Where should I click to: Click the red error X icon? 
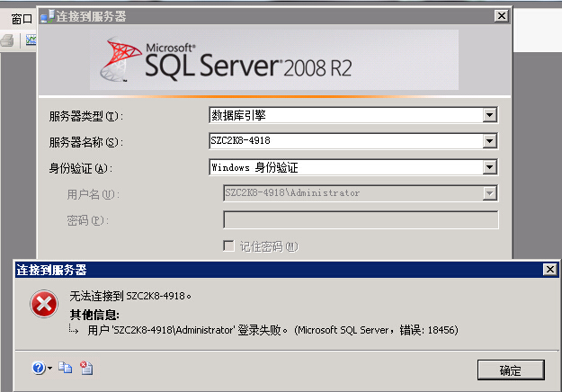click(44, 306)
